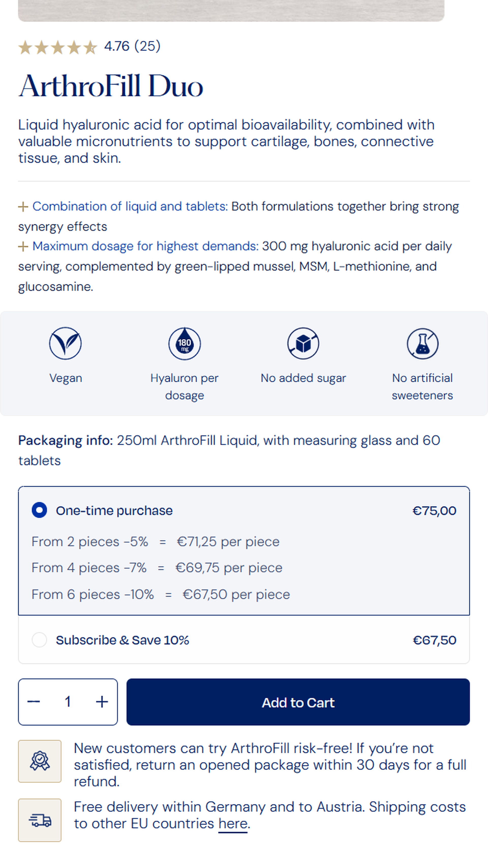Image resolution: width=488 pixels, height=868 pixels.
Task: Click the No artificial sweeteners flask icon
Action: tap(422, 343)
